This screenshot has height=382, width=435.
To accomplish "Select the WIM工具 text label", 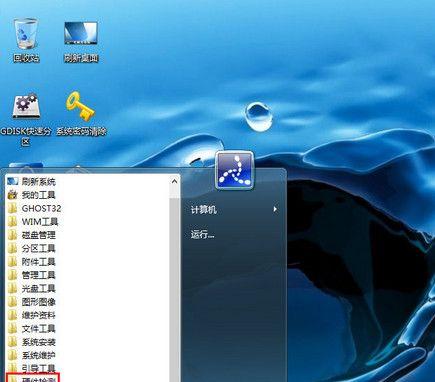I will (x=40, y=222).
